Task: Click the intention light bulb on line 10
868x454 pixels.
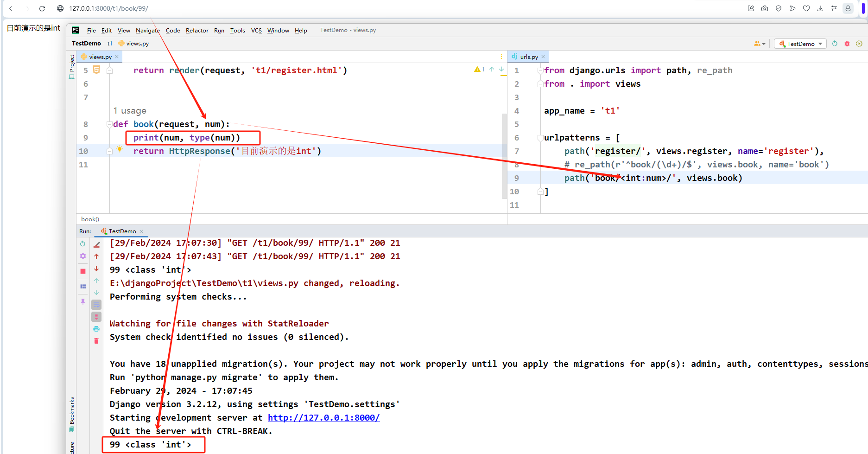Action: [x=120, y=149]
